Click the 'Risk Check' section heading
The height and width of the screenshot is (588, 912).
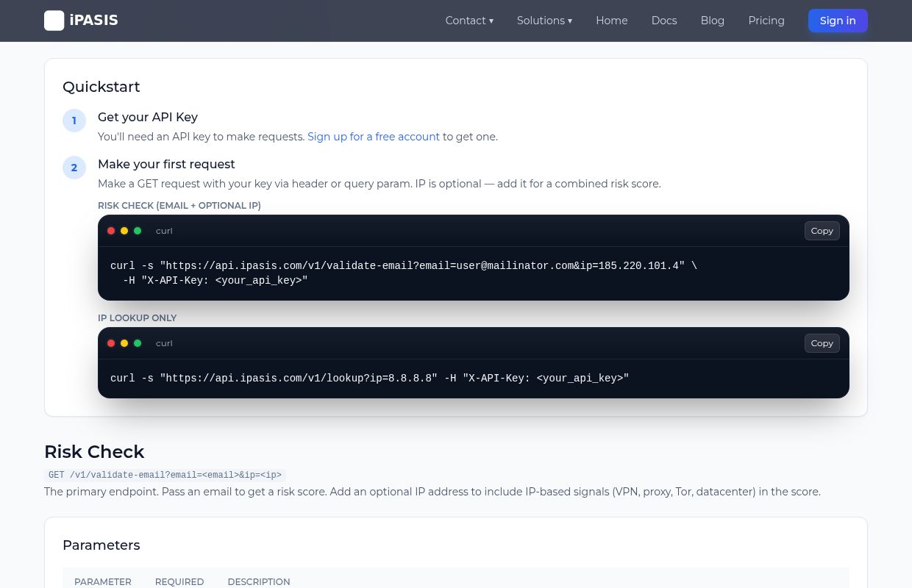(x=94, y=452)
